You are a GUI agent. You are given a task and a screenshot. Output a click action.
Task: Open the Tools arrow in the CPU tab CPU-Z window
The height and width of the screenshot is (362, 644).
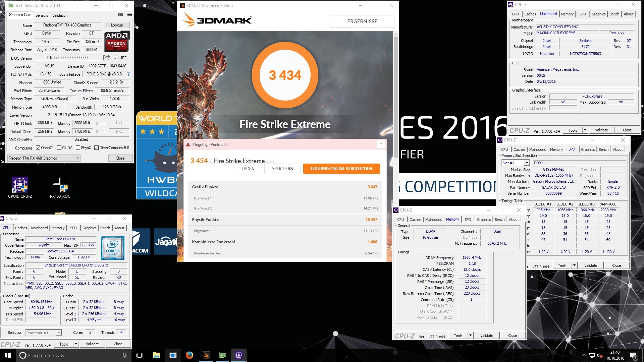coord(76,344)
